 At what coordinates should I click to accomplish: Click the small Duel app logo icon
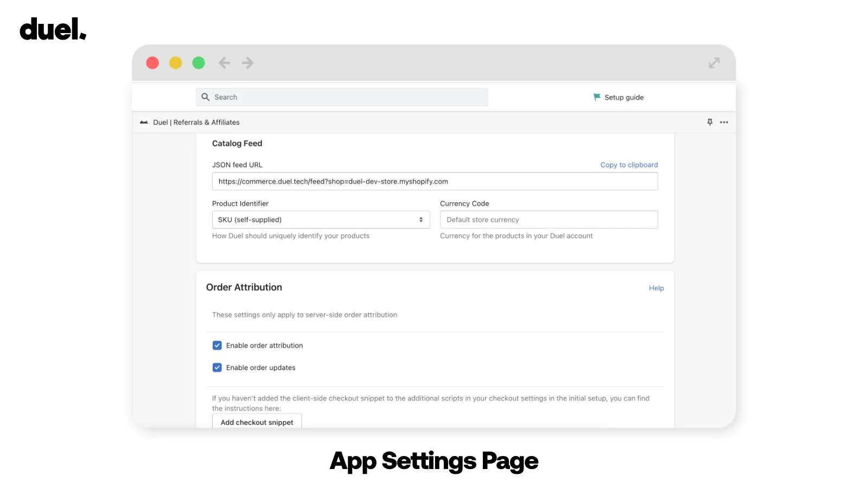[x=144, y=122]
